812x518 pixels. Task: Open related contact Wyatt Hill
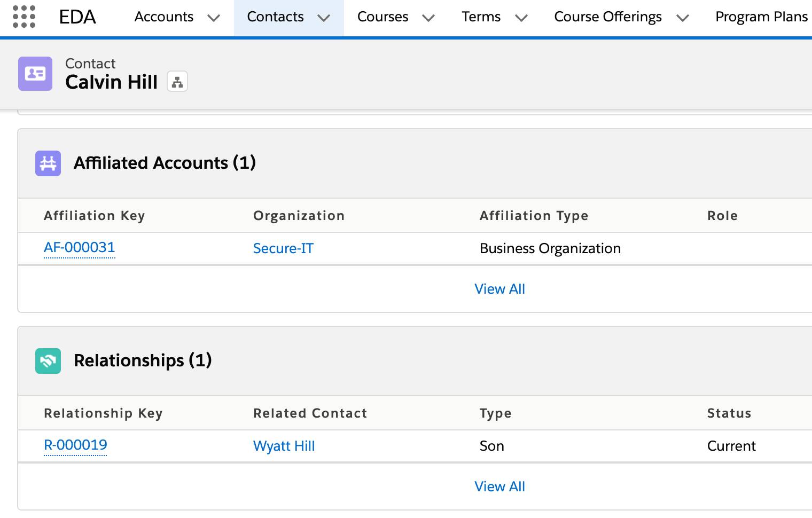coord(284,446)
